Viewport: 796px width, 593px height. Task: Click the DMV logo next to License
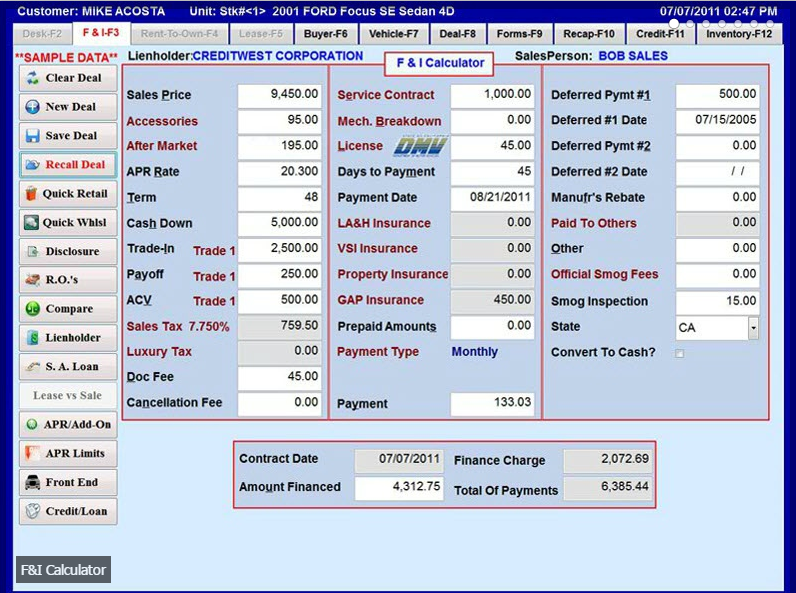pos(420,146)
